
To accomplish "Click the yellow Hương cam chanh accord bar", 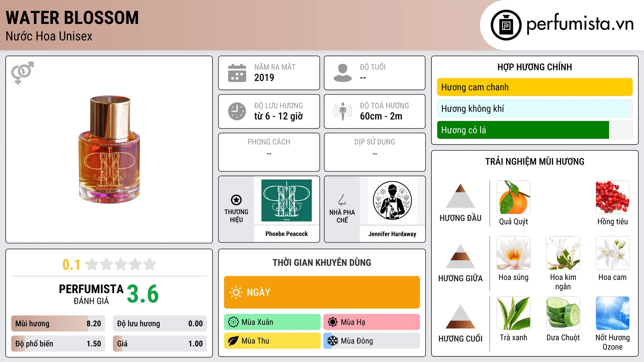I will 535,87.
